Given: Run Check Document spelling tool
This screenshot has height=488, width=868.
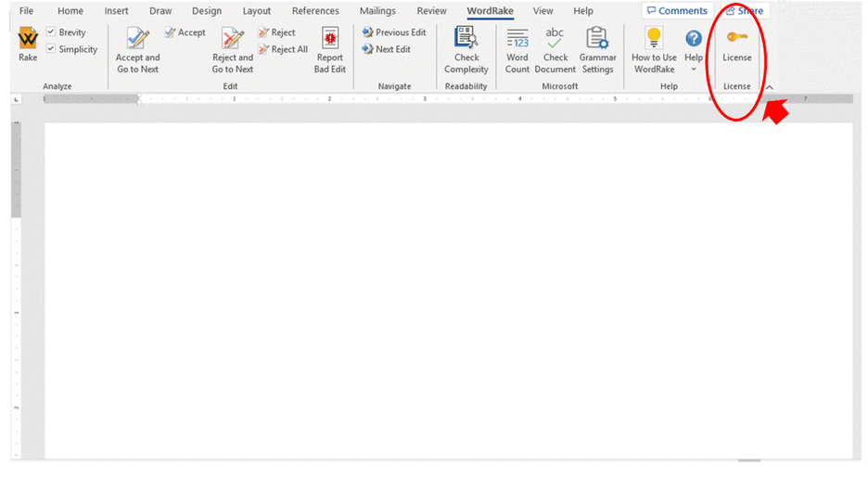Looking at the screenshot, I should click(555, 50).
